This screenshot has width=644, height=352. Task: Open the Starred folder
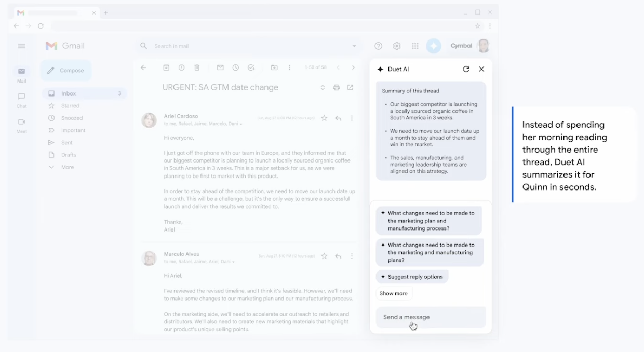(x=70, y=106)
